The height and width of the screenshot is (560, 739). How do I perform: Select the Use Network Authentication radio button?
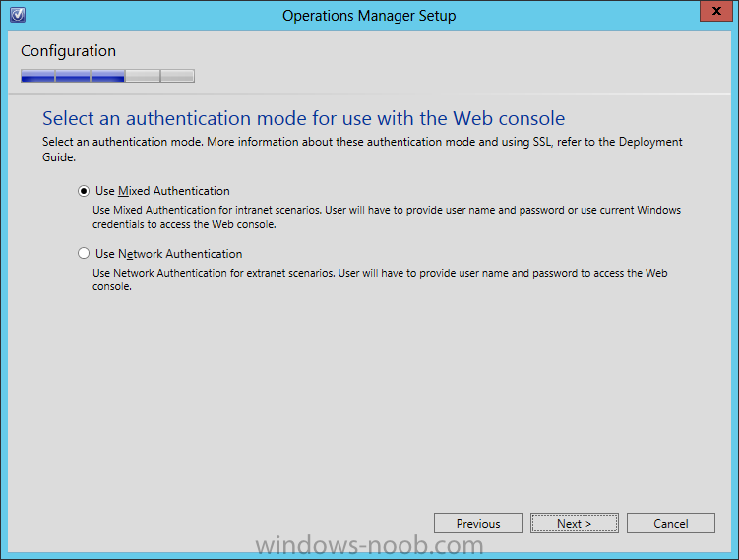pyautogui.click(x=84, y=254)
